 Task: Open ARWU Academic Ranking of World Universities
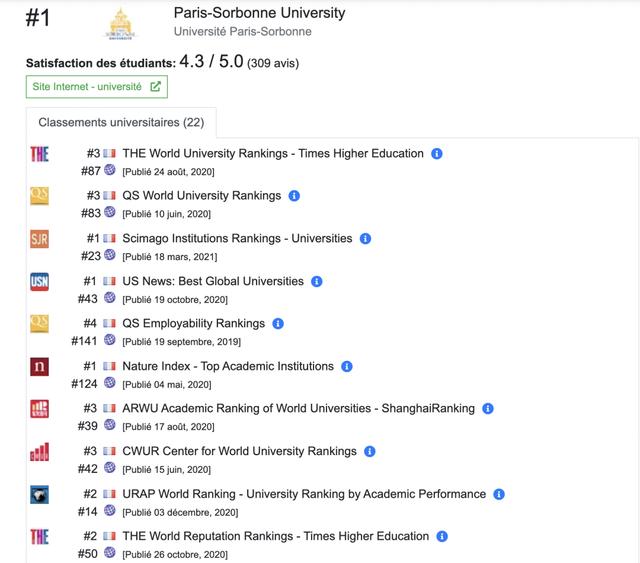[298, 408]
